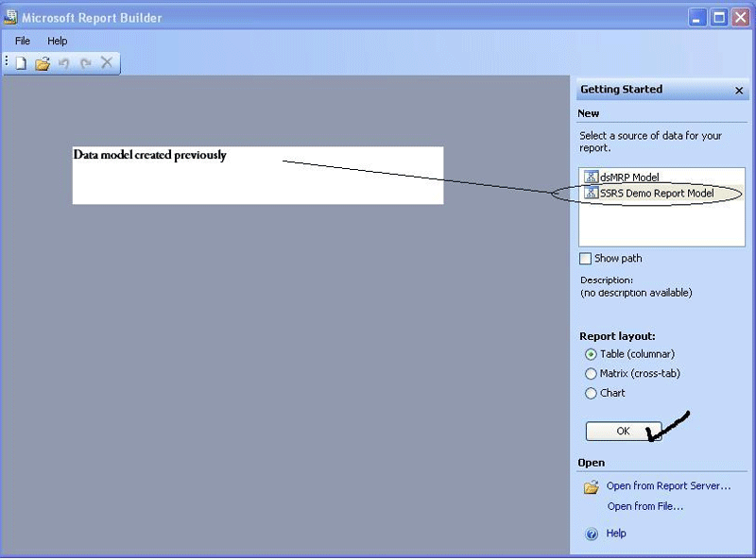Click the New report toolbar icon
Viewport: 756px width, 560px height.
click(x=21, y=63)
